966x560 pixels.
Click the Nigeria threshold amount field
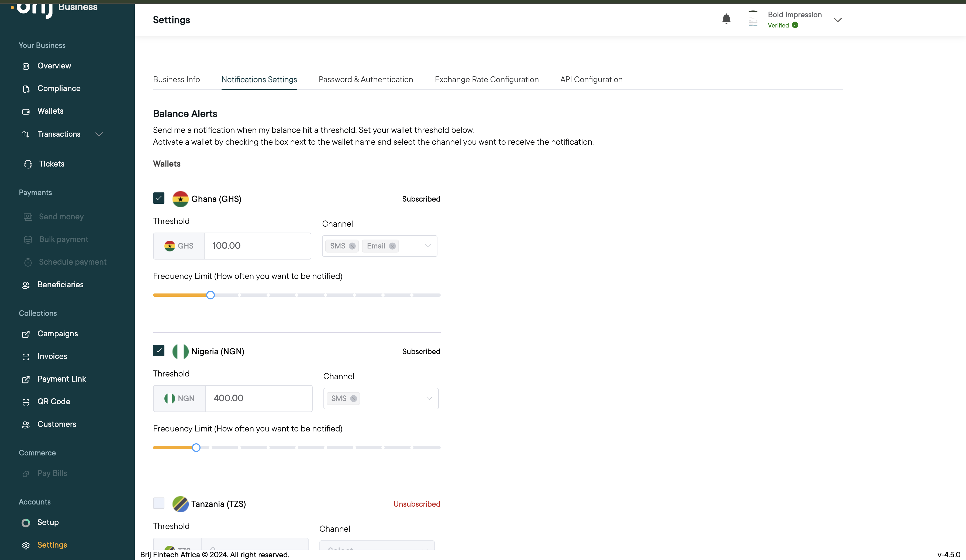pos(259,398)
